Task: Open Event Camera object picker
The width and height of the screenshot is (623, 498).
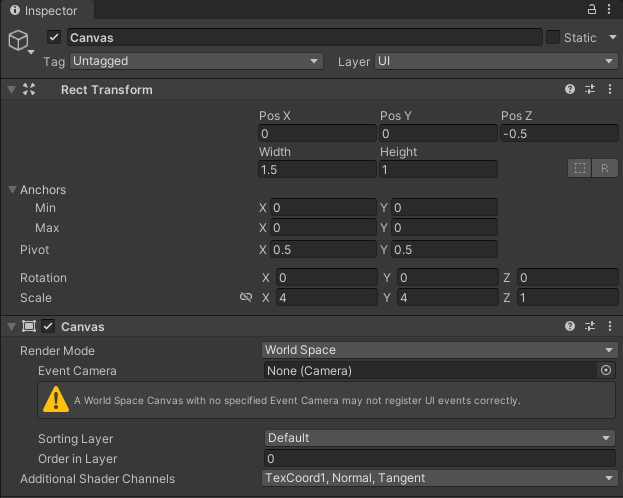Action: pos(606,370)
